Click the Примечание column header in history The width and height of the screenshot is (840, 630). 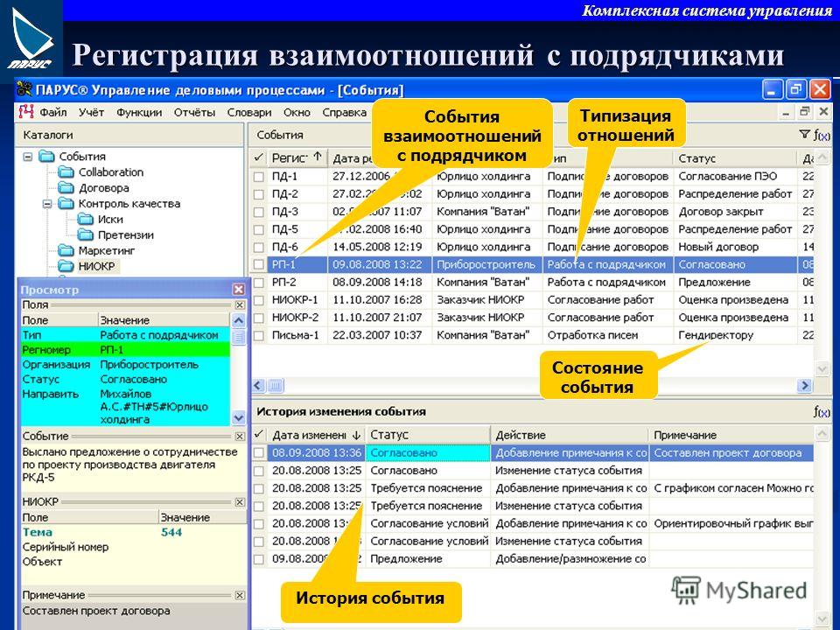point(731,435)
